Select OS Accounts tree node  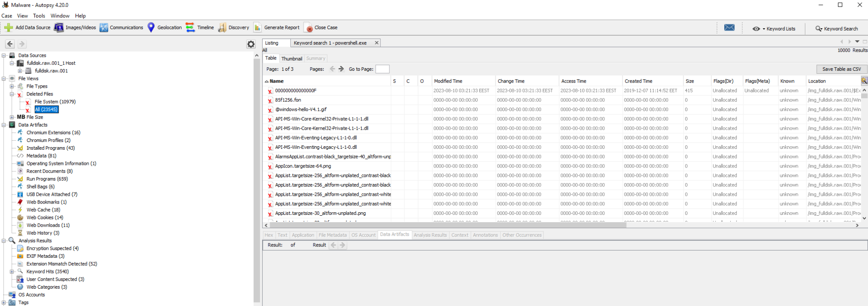tap(32, 295)
